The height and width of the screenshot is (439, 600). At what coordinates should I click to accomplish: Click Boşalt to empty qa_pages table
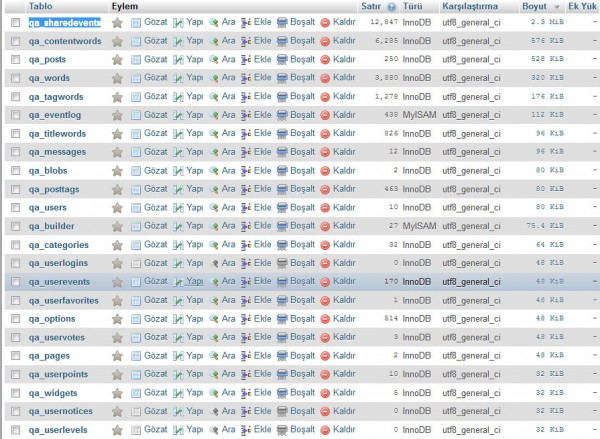[x=282, y=355]
